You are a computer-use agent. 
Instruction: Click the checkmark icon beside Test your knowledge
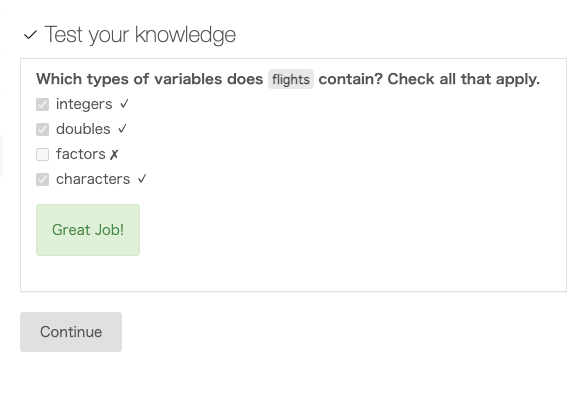(x=30, y=35)
